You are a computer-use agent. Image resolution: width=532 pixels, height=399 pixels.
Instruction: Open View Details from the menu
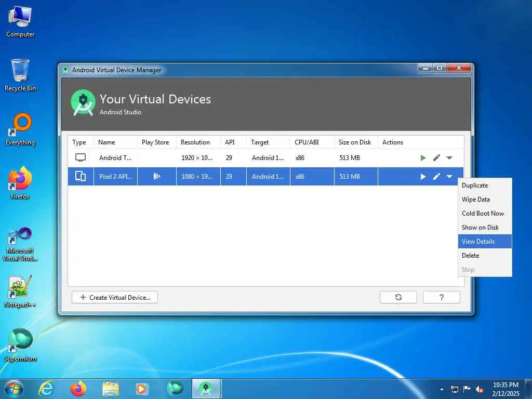coord(485,241)
